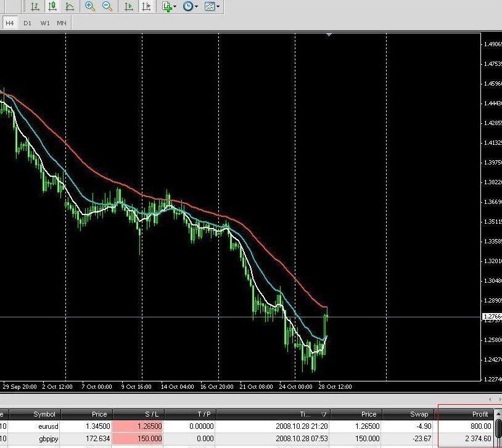Open the Indicators dropdown arrow

tap(175, 7)
